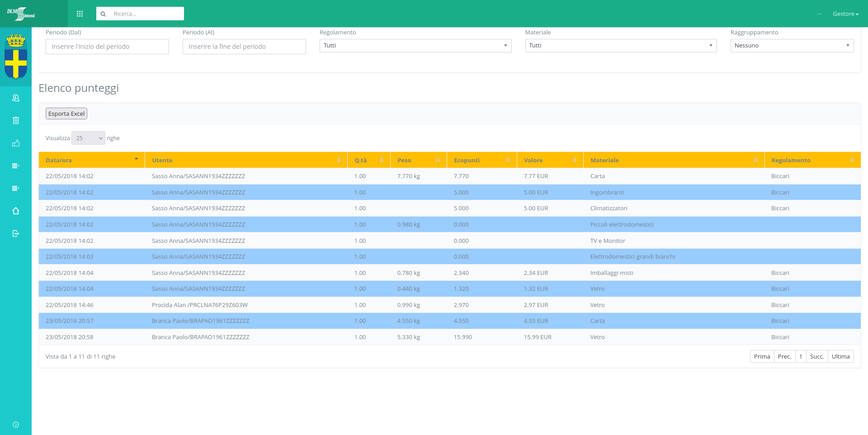Open the apps grid icon in header
Screen dimensions: 868x435
80,14
